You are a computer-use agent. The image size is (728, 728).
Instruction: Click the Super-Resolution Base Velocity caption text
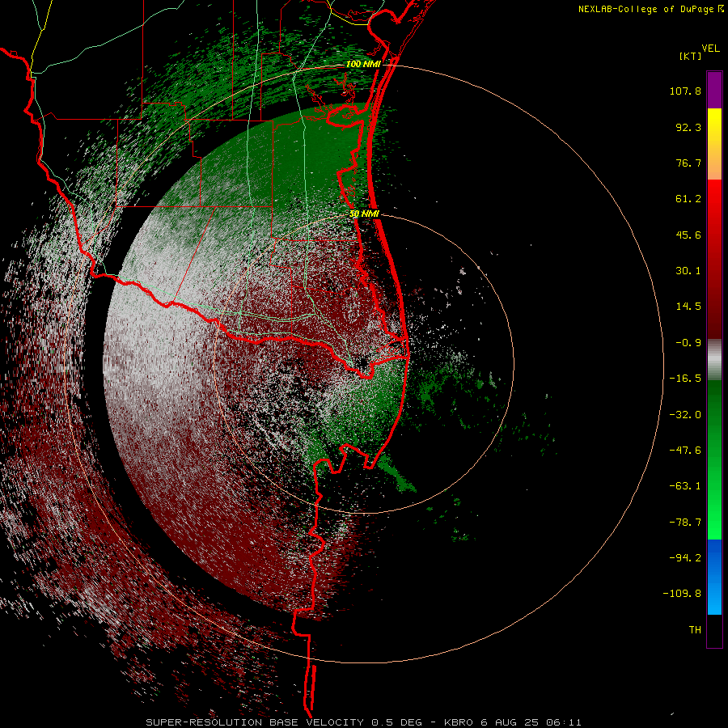pyautogui.click(x=363, y=722)
